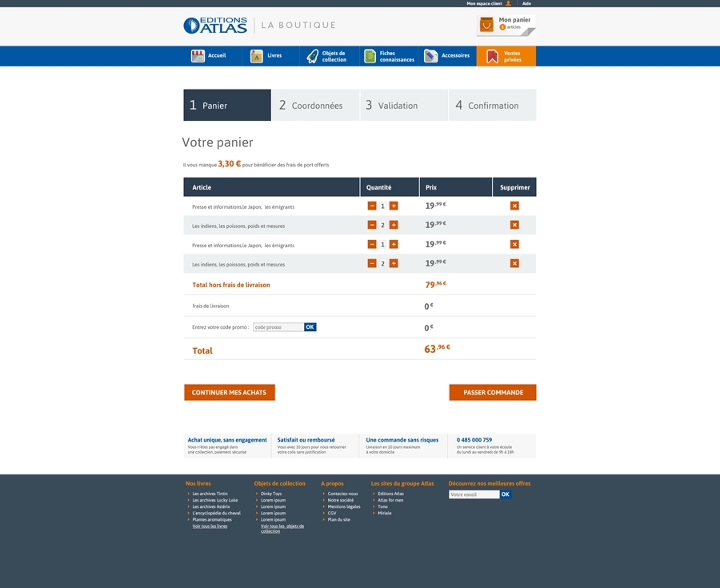The height and width of the screenshot is (588, 720).
Task: Remove the first cart article
Action: click(514, 206)
